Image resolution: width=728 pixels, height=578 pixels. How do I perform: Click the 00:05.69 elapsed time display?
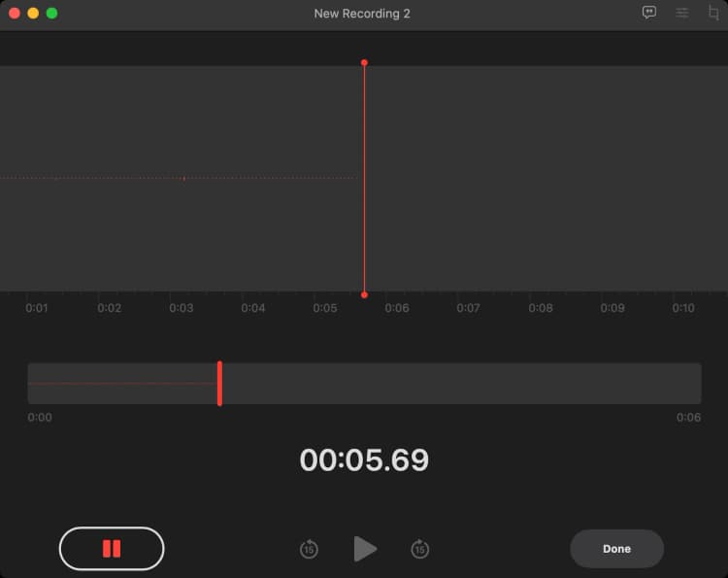[x=364, y=460]
